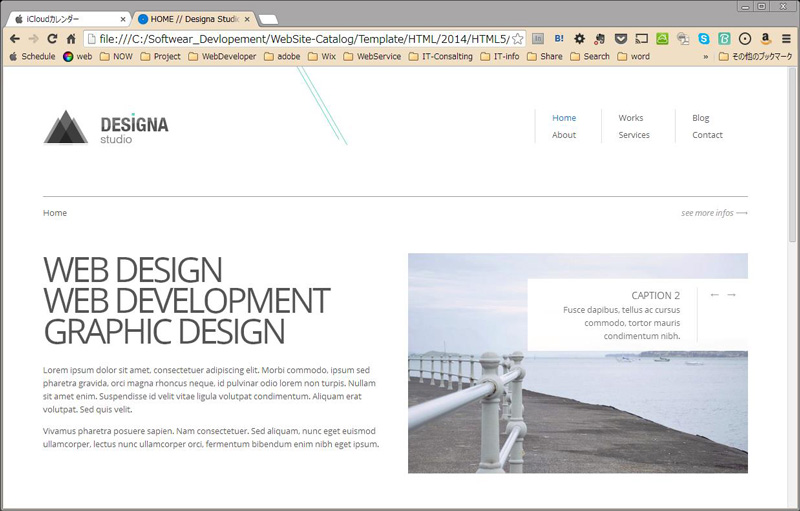Close the HOME // Designa Studio tab

pos(247,19)
